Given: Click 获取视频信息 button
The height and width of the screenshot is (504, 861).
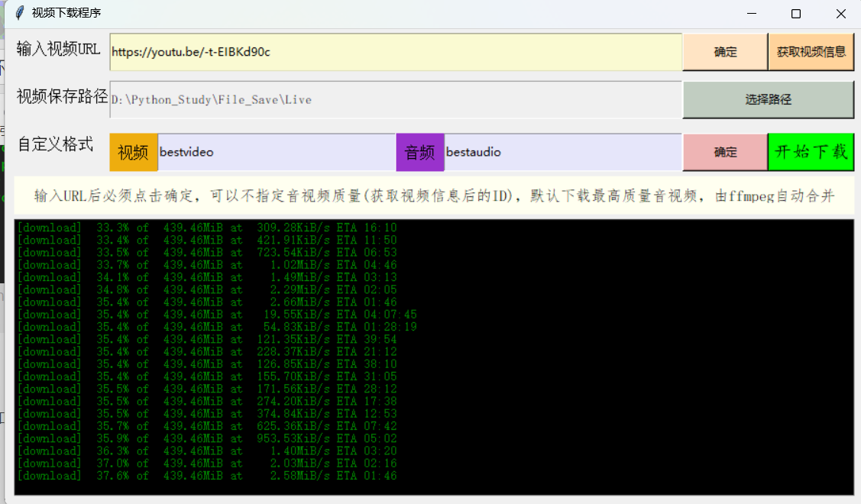Looking at the screenshot, I should click(x=811, y=52).
